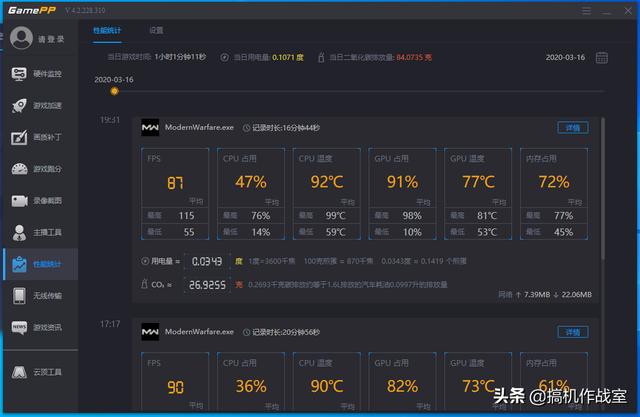This screenshot has height=417, width=640.
Task: Click the 99℃ max CPU temperature value
Action: click(336, 216)
